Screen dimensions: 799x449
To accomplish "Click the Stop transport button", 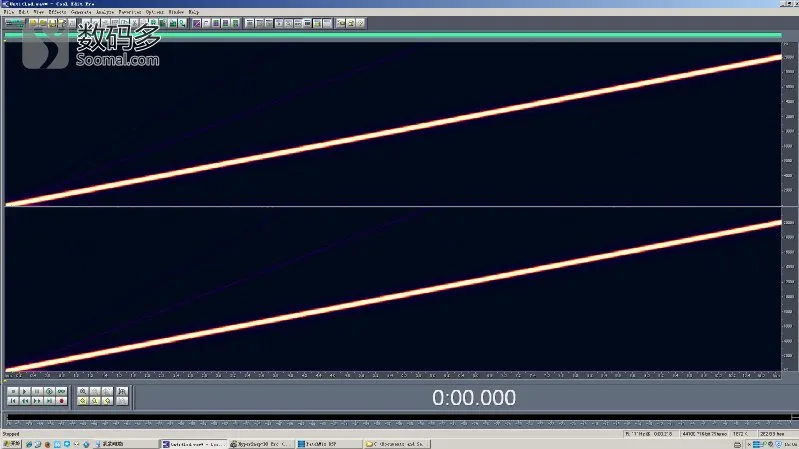I will pyautogui.click(x=13, y=391).
